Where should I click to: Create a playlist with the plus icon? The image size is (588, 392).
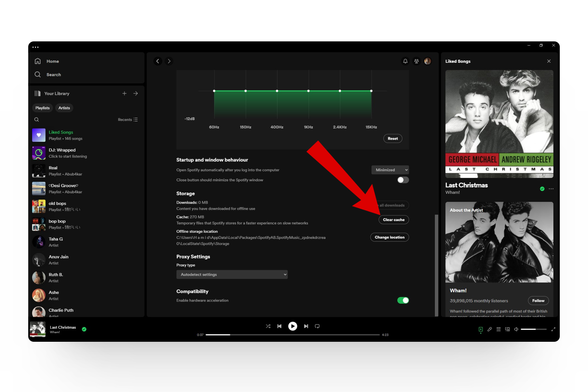[x=124, y=93]
